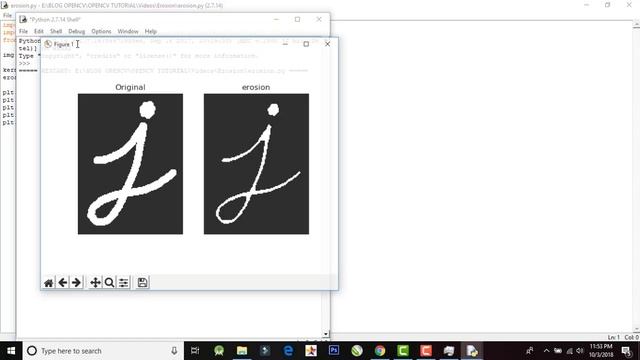Open File menu of erosion.py editor window
This screenshot has height=360, width=640.
[x=7, y=16]
